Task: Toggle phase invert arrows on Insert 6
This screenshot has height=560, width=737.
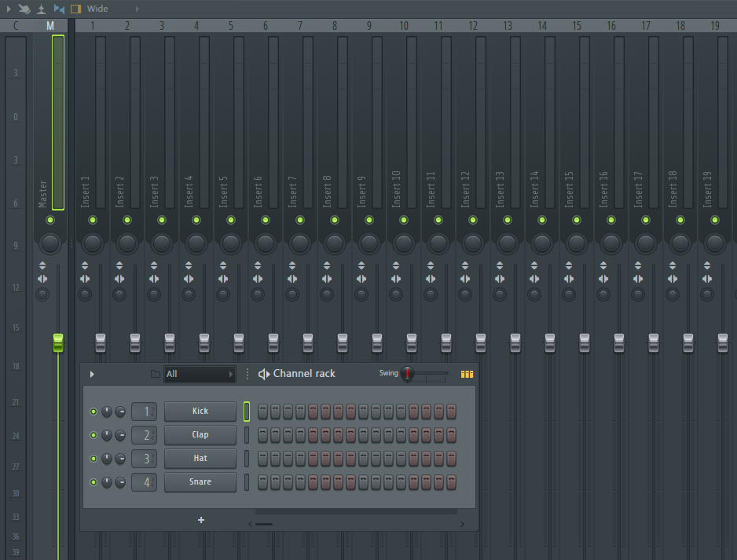Action: click(x=258, y=265)
